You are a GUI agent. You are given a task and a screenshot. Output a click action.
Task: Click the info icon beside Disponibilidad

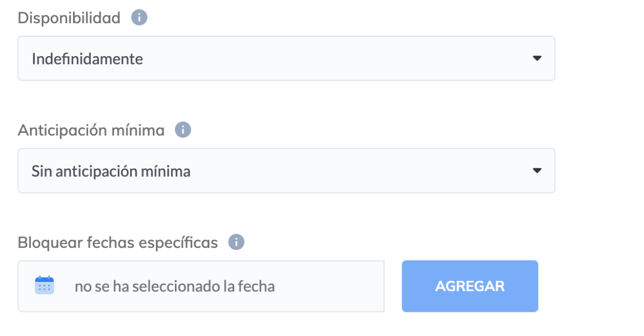(139, 18)
